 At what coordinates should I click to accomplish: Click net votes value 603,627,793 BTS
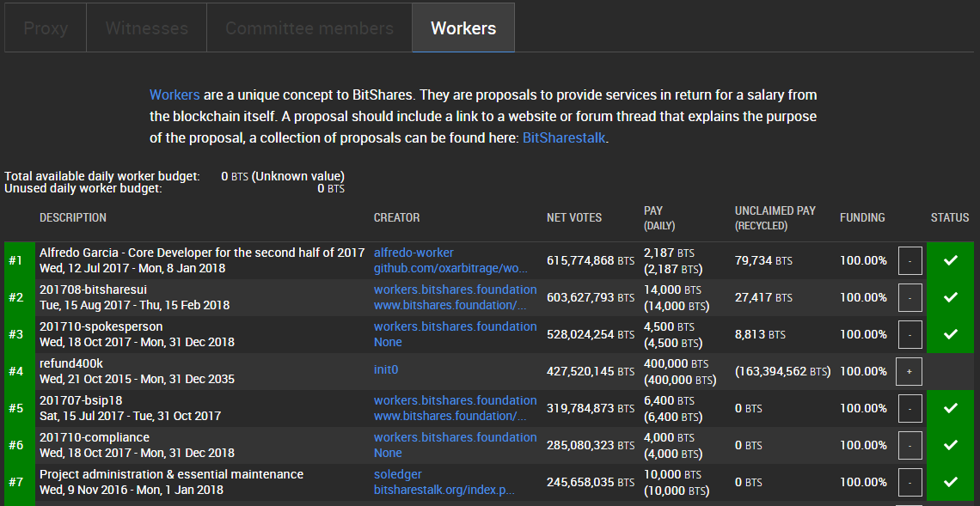[x=590, y=298]
